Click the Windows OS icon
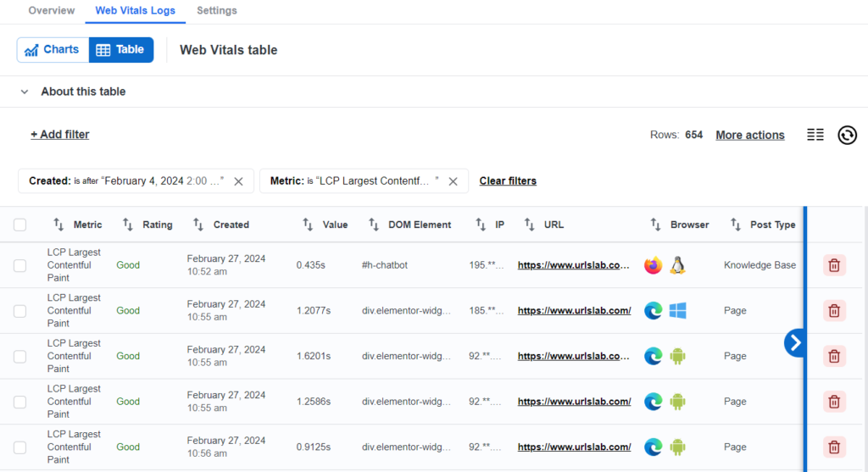The height and width of the screenshot is (472, 868). click(677, 311)
